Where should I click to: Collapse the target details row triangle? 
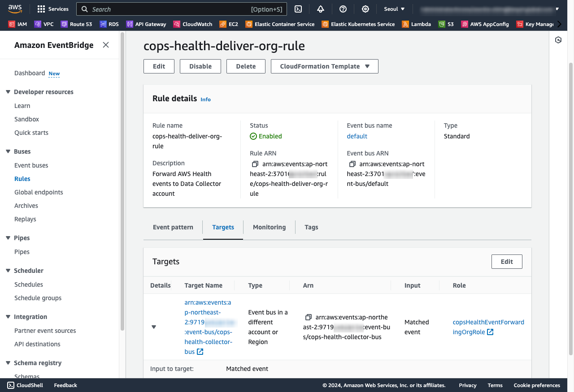tap(154, 327)
